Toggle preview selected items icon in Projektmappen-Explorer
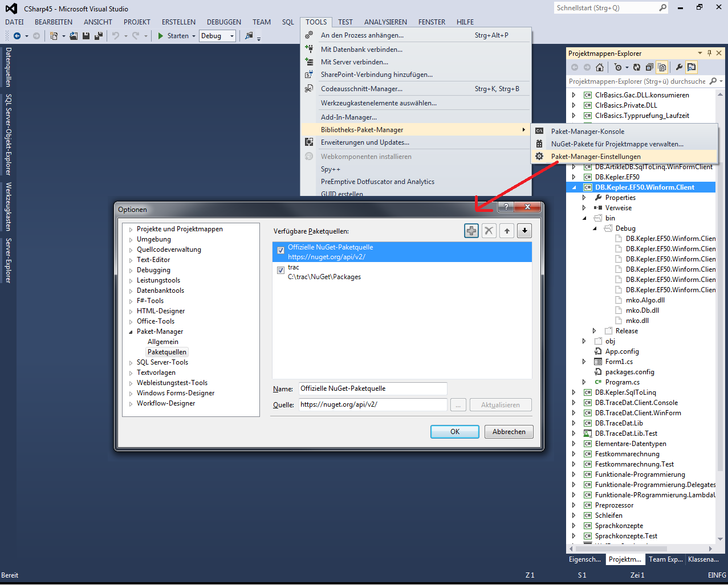The width and height of the screenshot is (728, 585). pos(692,67)
